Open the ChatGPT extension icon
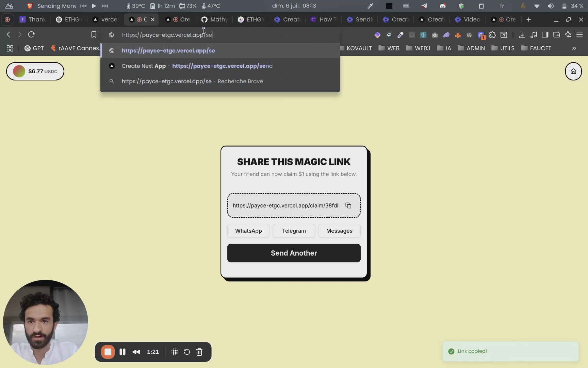 point(469,35)
